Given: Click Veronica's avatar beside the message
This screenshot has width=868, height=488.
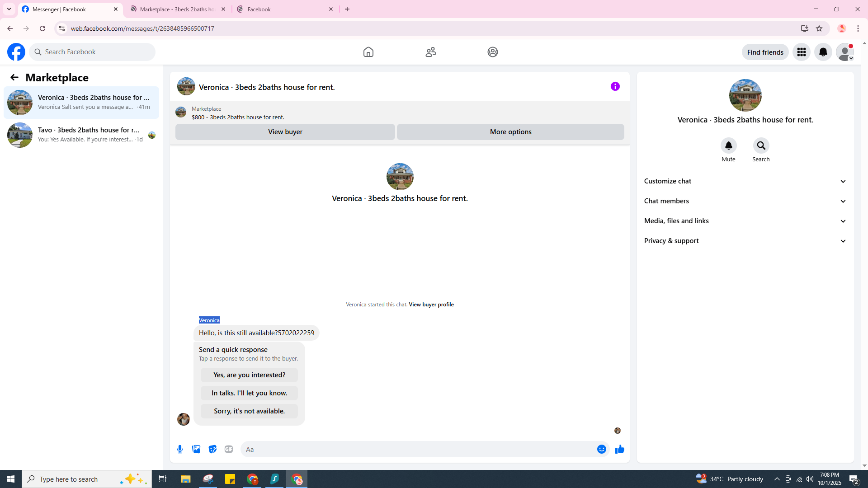Looking at the screenshot, I should pyautogui.click(x=184, y=419).
